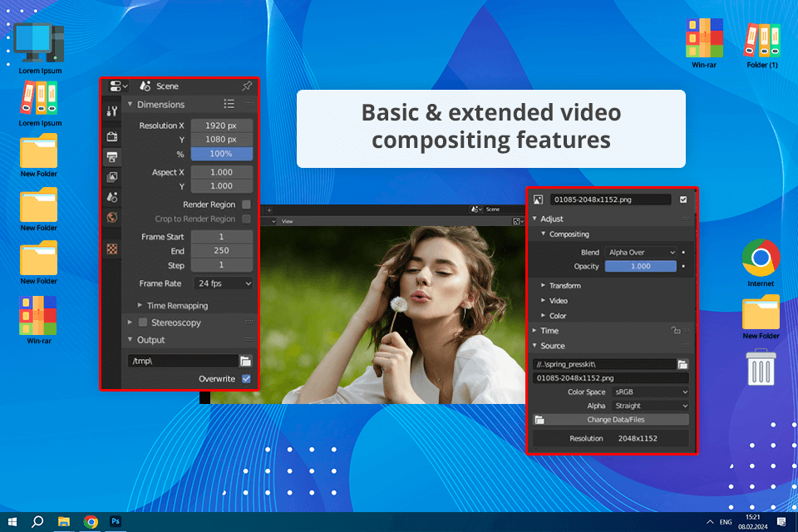798x532 pixels.
Task: Open the Blend mode Alpha Over dropdown
Action: click(640, 252)
